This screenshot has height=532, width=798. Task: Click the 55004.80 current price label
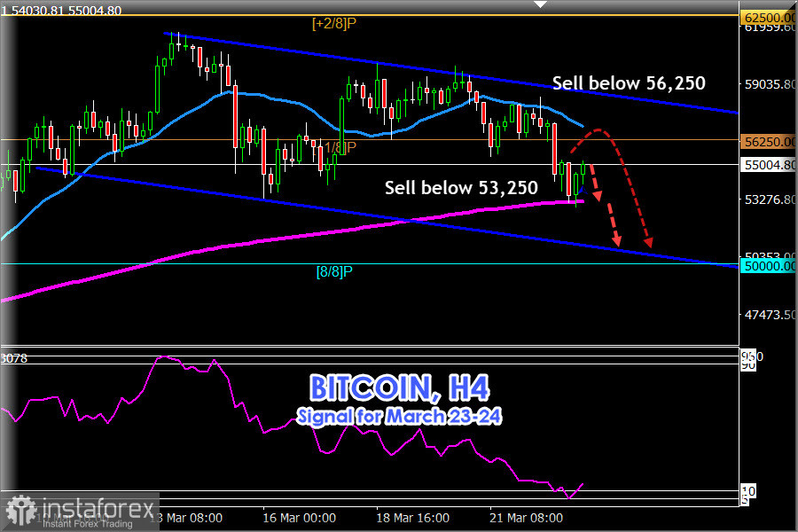coord(768,165)
